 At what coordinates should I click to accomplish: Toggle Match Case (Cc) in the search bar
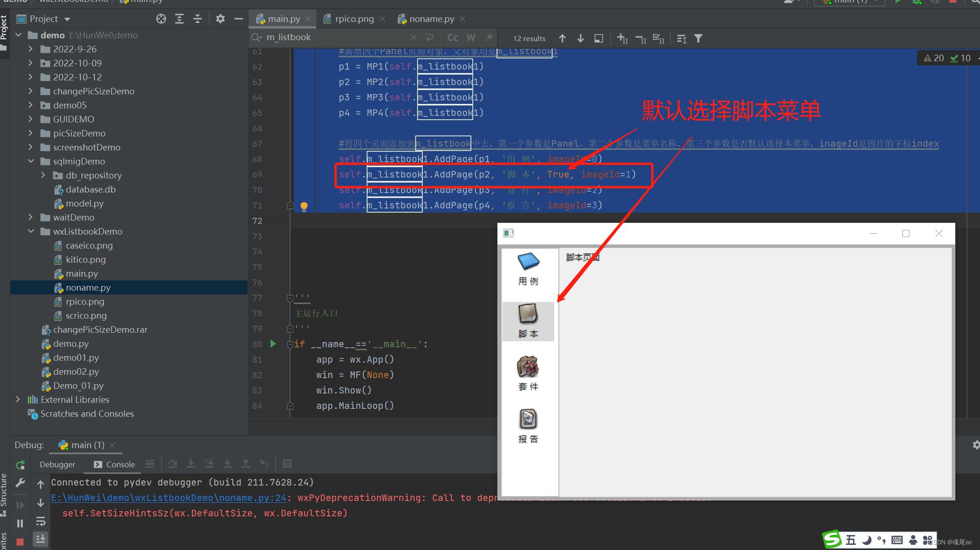pyautogui.click(x=452, y=37)
